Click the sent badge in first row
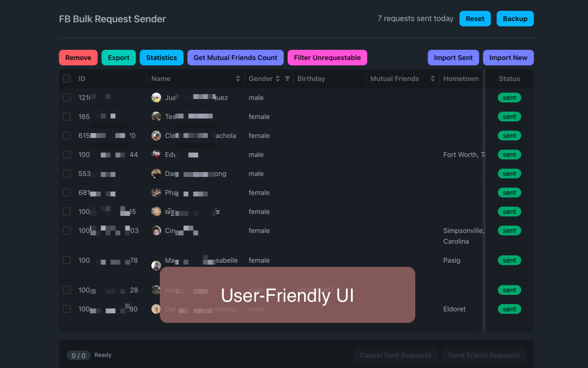Screen dimensions: 588x368 (509, 98)
